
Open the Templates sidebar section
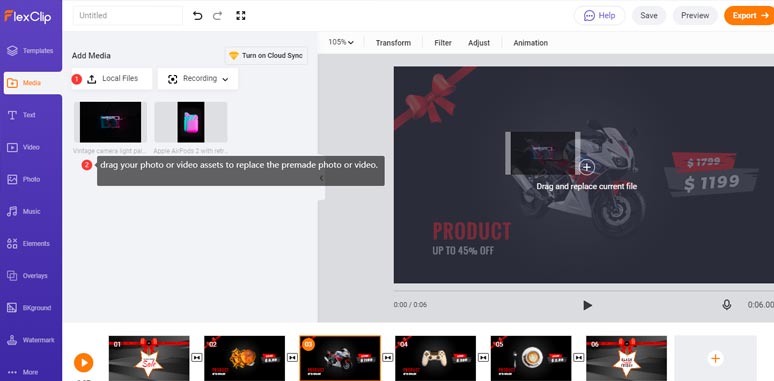click(x=31, y=51)
